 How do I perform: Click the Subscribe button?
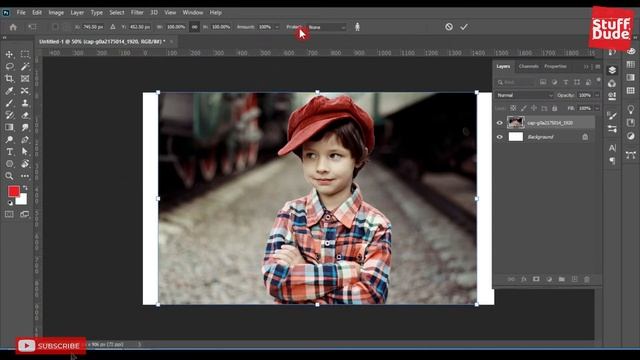click(x=51, y=346)
